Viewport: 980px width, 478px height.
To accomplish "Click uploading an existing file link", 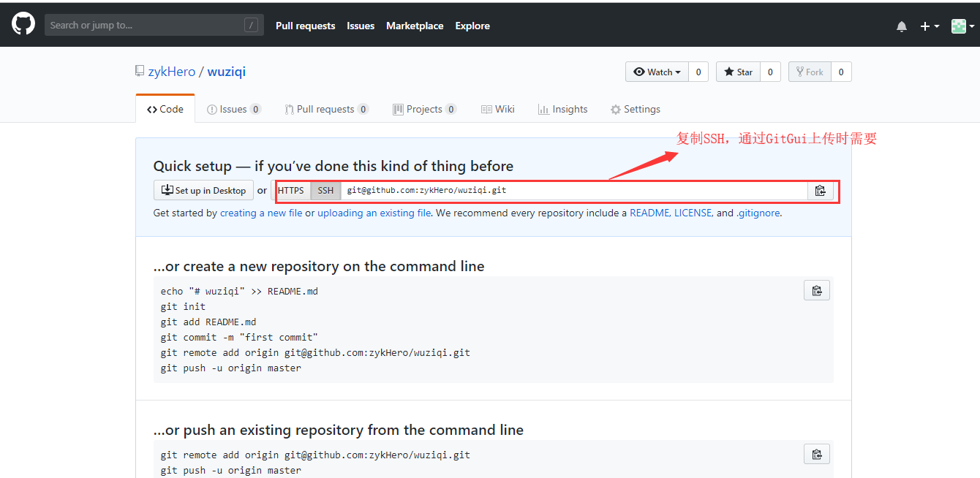I will pyautogui.click(x=374, y=213).
